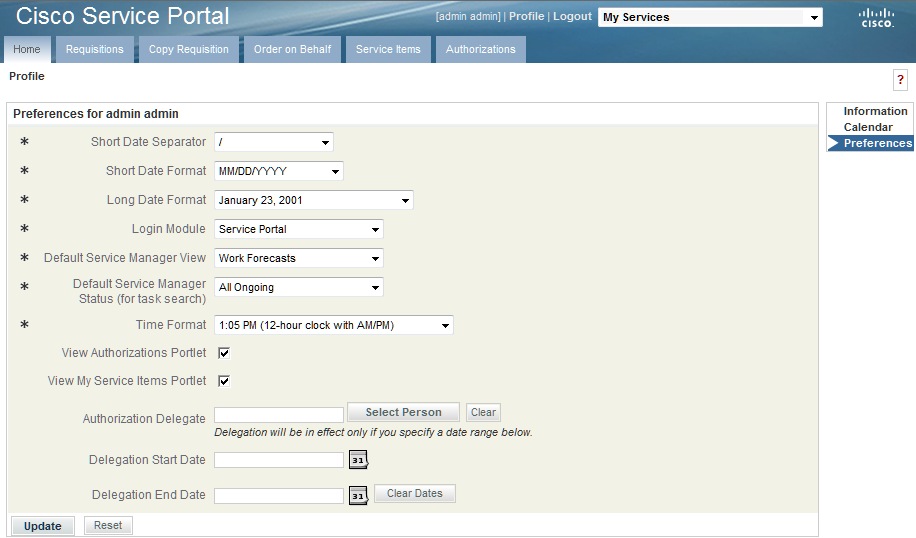Image resolution: width=916 pixels, height=538 pixels.
Task: Expand the Long Date Format dropdown
Action: tap(314, 200)
